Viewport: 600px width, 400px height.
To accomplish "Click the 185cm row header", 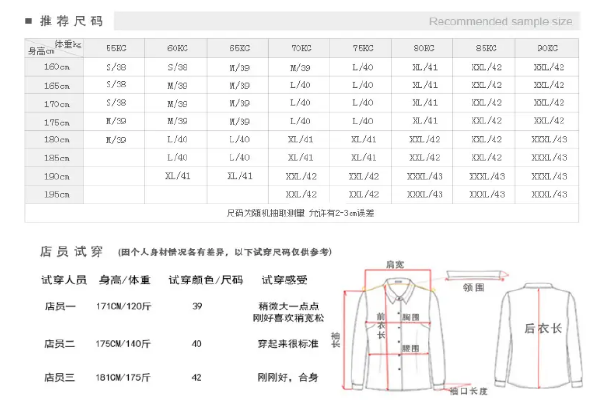I will pos(54,158).
